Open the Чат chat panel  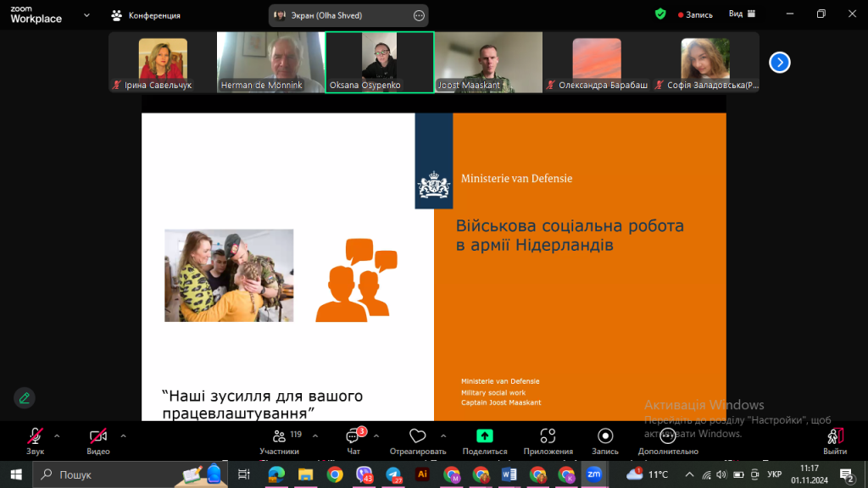point(353,439)
